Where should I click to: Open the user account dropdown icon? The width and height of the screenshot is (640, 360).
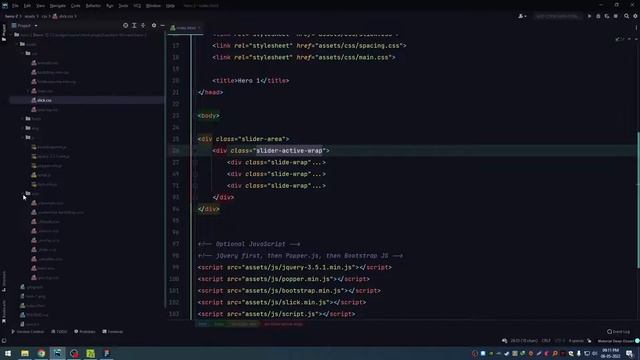coord(522,16)
